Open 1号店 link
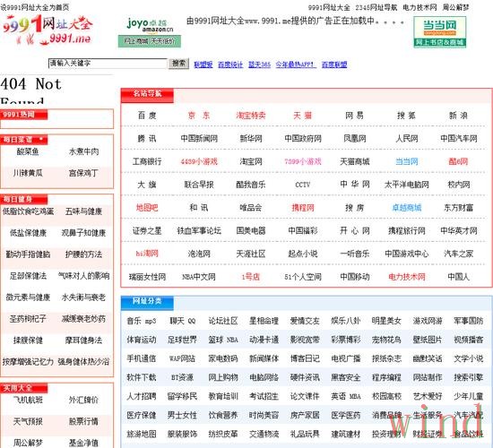Screen dimensions: 493x448 251,277
